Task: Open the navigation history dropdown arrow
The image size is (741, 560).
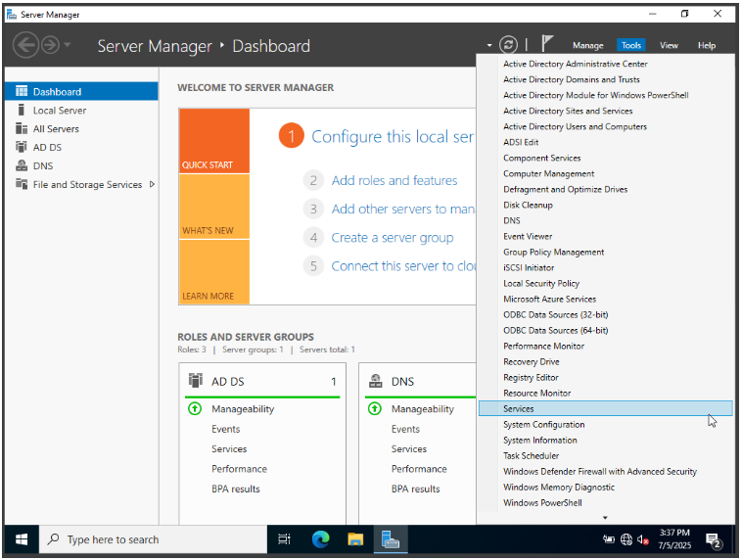Action: (68, 45)
